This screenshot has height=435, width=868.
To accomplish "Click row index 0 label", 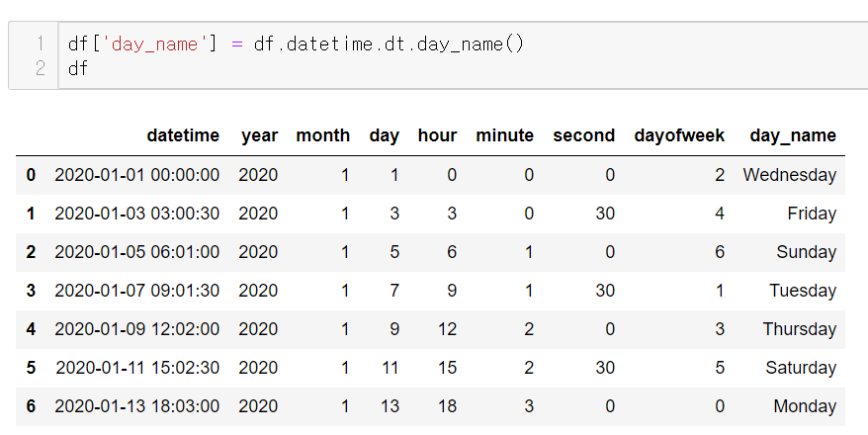I will pyautogui.click(x=31, y=175).
